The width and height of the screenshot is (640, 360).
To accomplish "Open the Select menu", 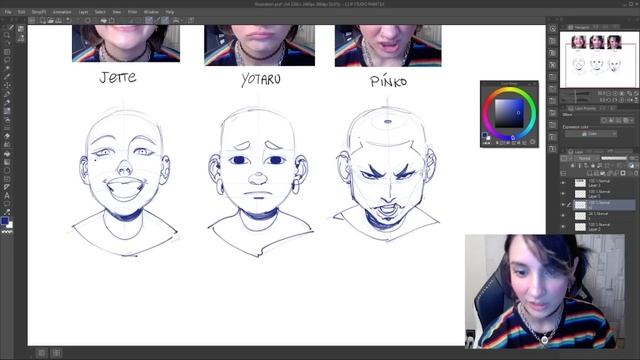I will (100, 12).
